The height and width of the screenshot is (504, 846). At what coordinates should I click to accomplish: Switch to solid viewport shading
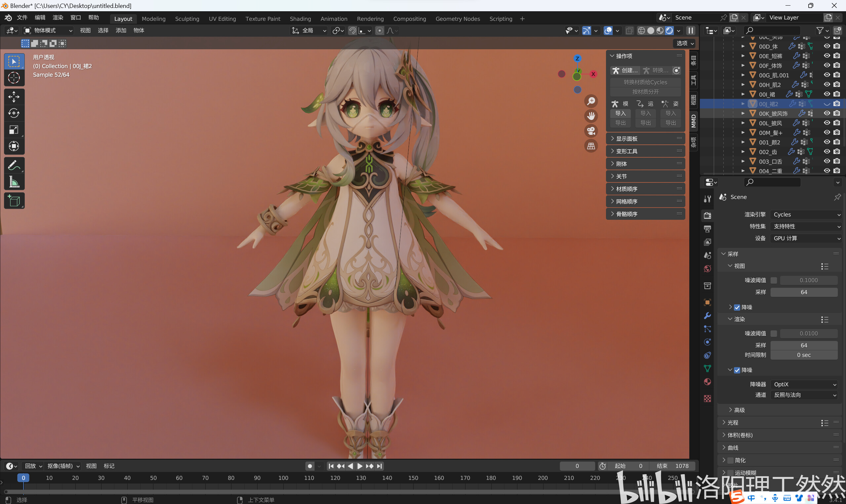651,30
